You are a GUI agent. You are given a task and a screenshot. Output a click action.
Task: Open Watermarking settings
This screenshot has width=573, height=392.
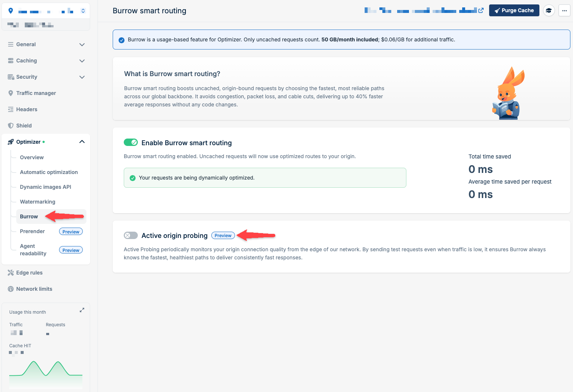coord(38,202)
